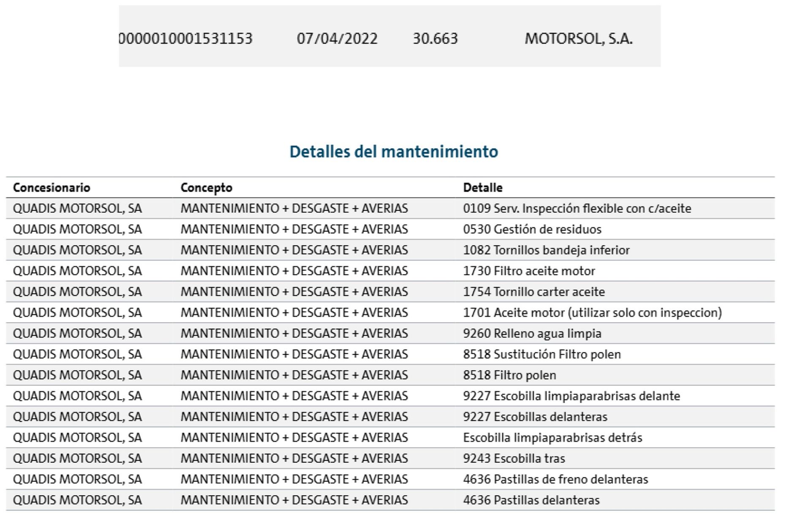
Task: Click "1730 Filtro aceite motor"
Action: coord(529,271)
